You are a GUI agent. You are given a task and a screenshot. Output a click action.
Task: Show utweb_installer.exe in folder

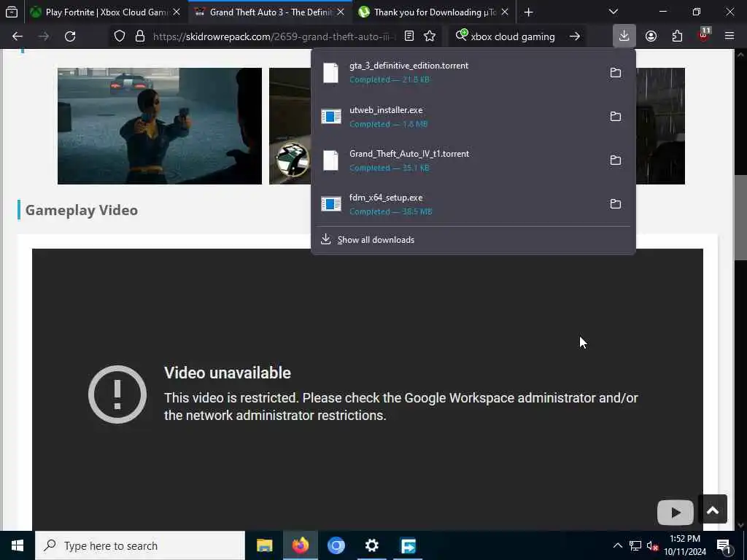[616, 116]
